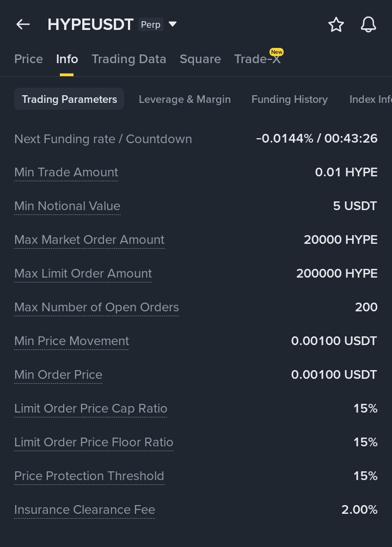
Task: Switch to the Price tab
Action: point(28,59)
